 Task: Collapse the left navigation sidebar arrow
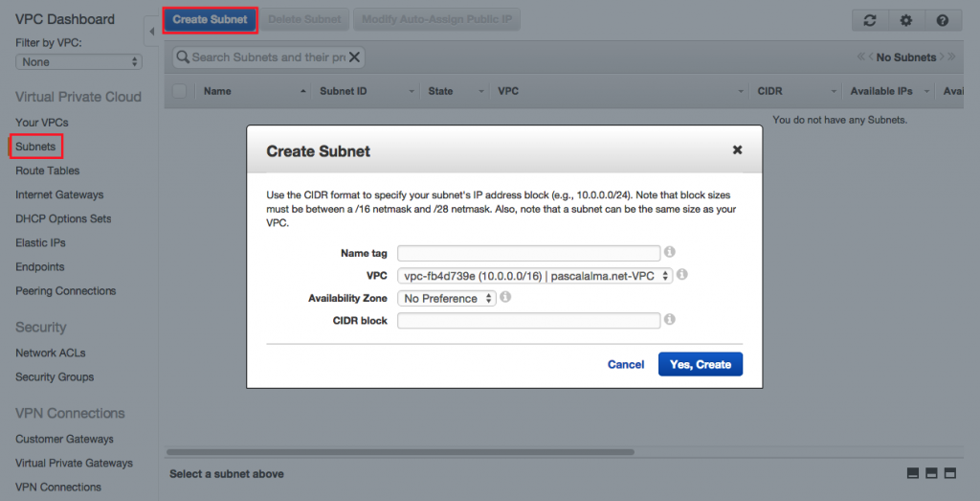click(x=151, y=32)
